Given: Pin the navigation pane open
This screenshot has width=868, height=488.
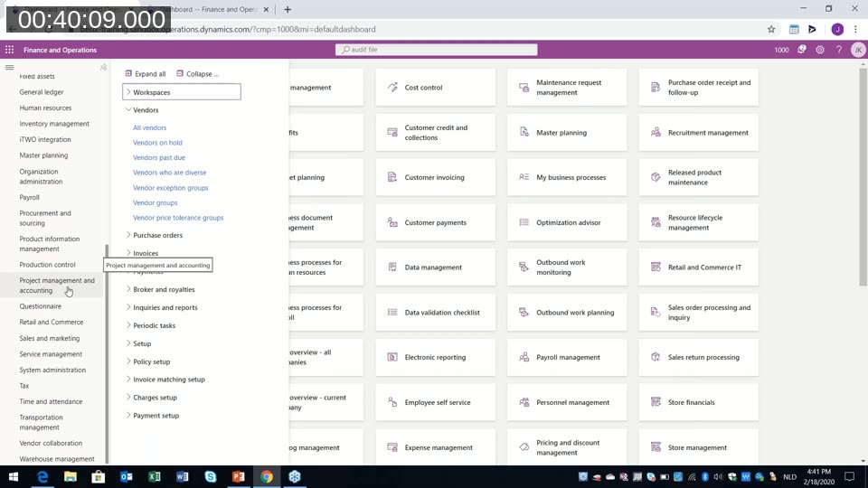Looking at the screenshot, I should click(x=103, y=68).
